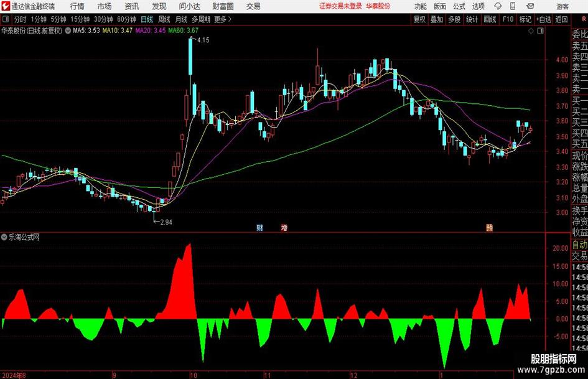Click the 通达信 red logo icon
The width and height of the screenshot is (588, 379).
(6, 6)
